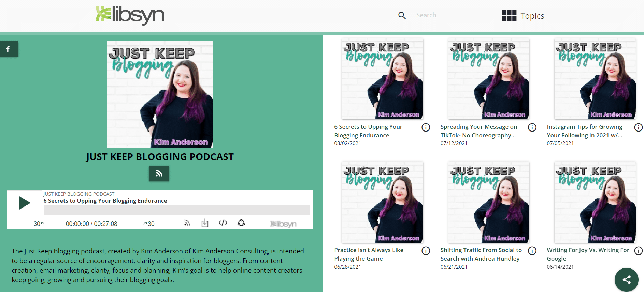Image resolution: width=644 pixels, height=292 pixels.
Task: Type in the Search field
Action: point(444,15)
